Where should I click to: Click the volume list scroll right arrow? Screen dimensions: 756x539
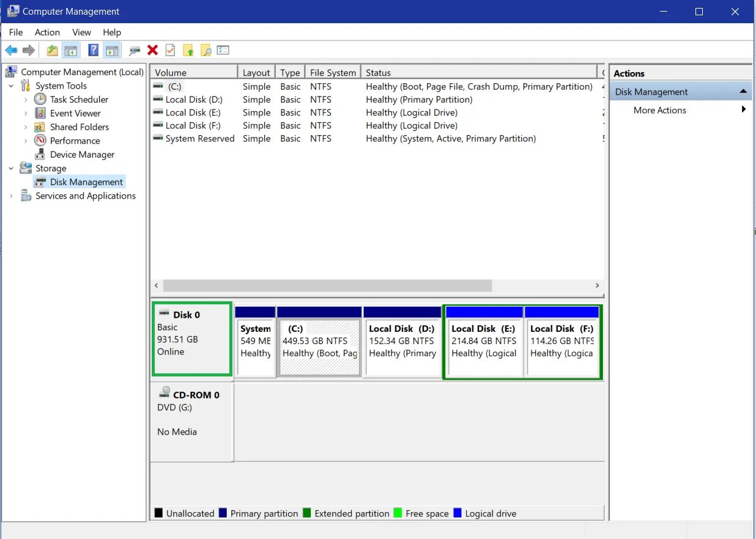coord(598,285)
